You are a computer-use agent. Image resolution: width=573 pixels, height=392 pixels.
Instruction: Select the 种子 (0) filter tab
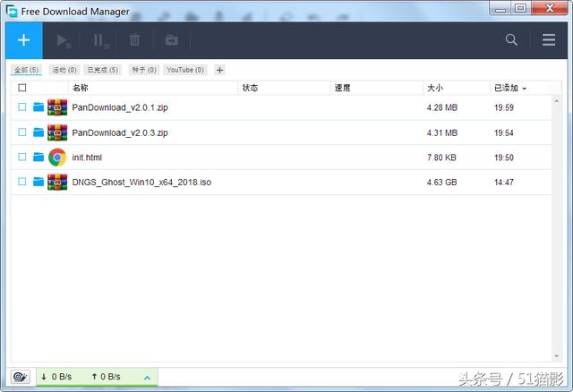pos(144,70)
